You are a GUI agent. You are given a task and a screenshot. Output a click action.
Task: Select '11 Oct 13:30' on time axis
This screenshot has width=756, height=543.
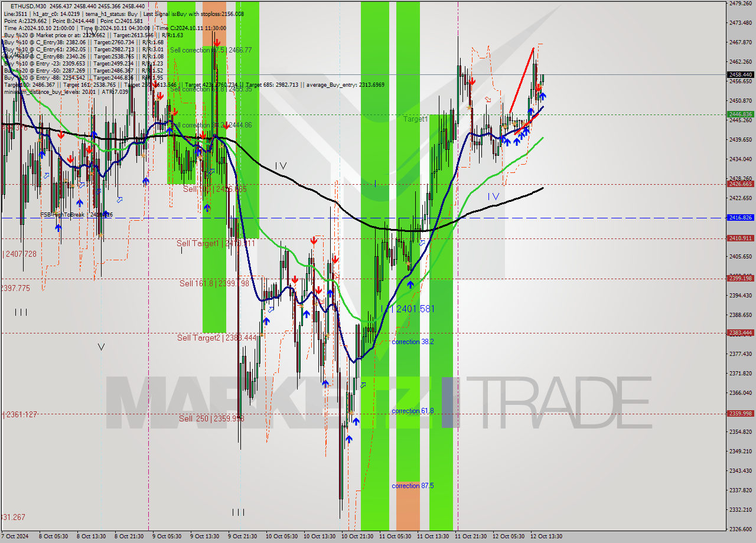coord(432,537)
